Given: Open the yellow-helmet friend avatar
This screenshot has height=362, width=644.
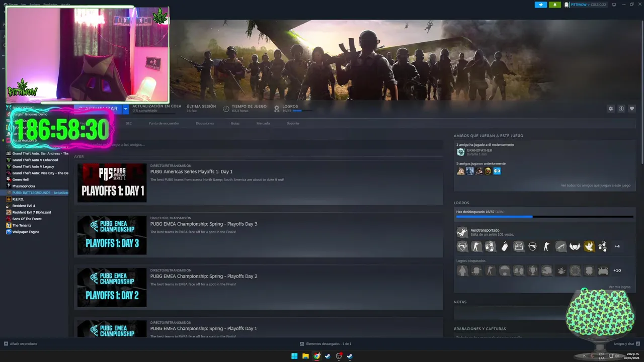Looking at the screenshot, I should click(488, 171).
